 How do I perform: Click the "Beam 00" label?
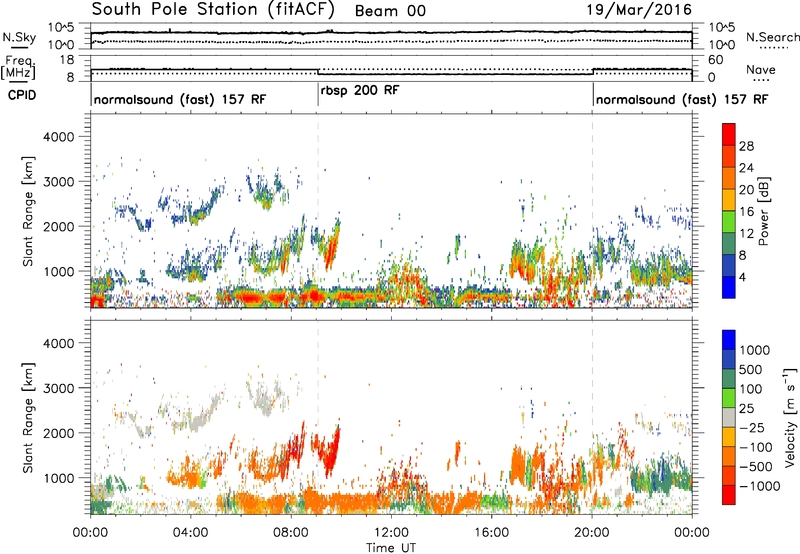tap(390, 11)
